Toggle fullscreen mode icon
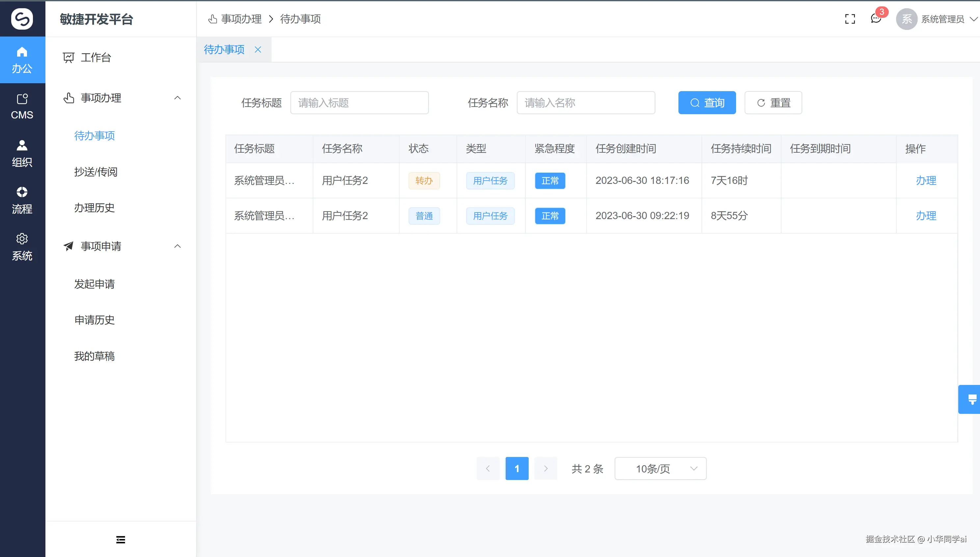The width and height of the screenshot is (980, 557). [850, 19]
